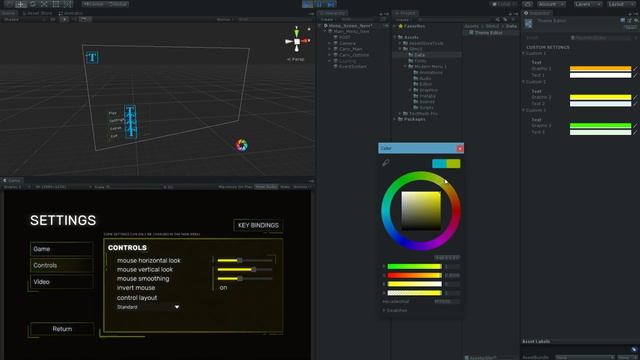The height and width of the screenshot is (360, 640).
Task: Select the Move tool in Unity toolbar
Action: pyautogui.click(x=20, y=4)
